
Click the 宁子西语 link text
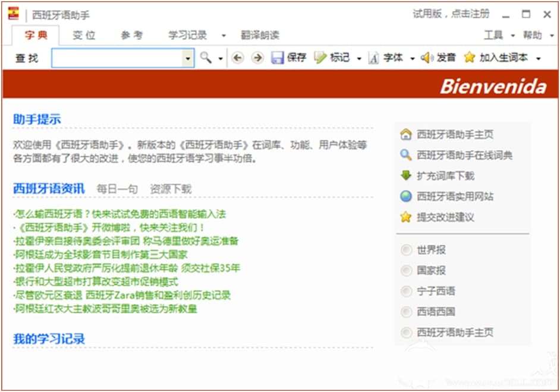point(436,291)
